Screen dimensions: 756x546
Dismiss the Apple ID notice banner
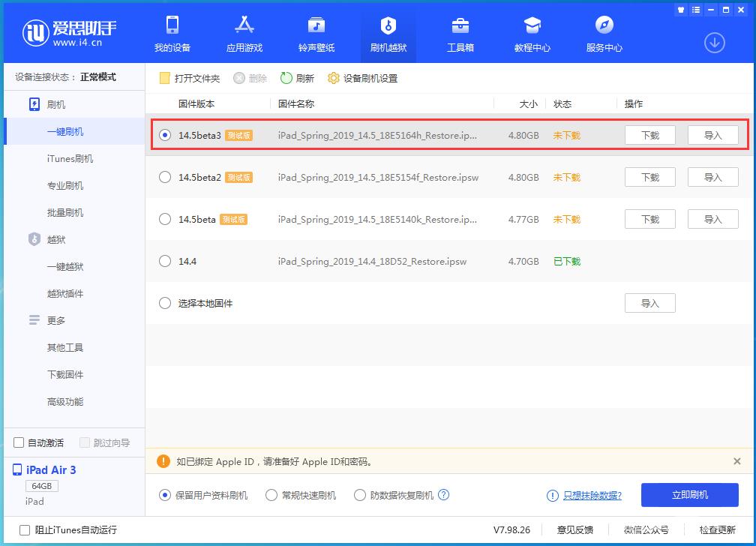[x=739, y=460]
